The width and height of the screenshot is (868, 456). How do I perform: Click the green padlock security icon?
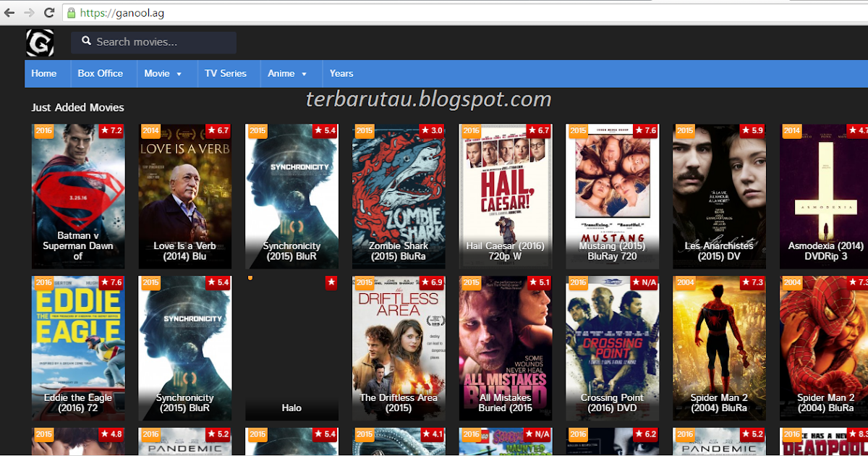tap(71, 13)
